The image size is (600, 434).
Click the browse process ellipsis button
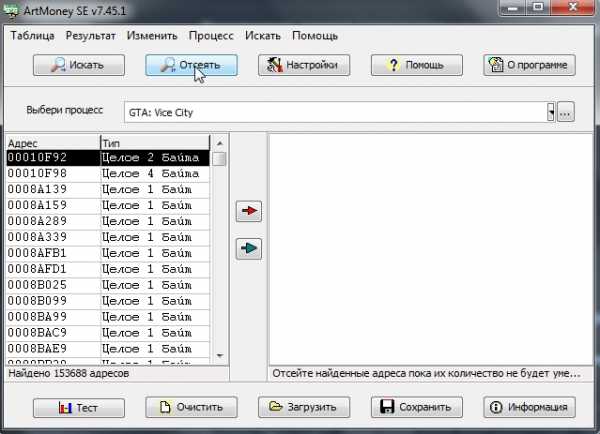pyautogui.click(x=566, y=112)
